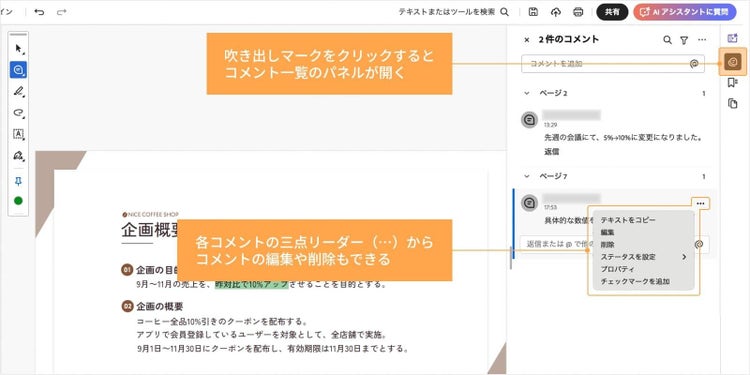Click the NICE COFFEE SHOP label in the document

pyautogui.click(x=150, y=214)
